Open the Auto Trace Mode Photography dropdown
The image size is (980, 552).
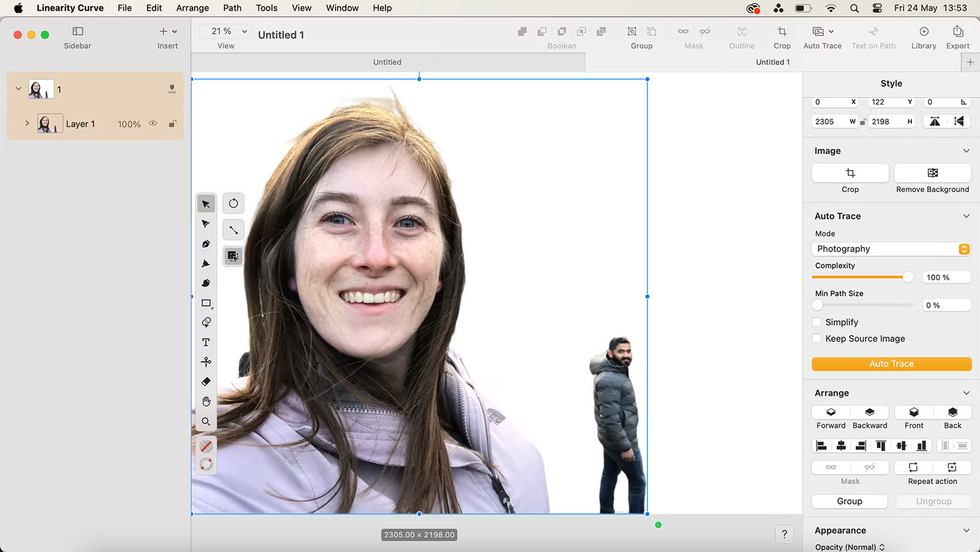coord(891,249)
